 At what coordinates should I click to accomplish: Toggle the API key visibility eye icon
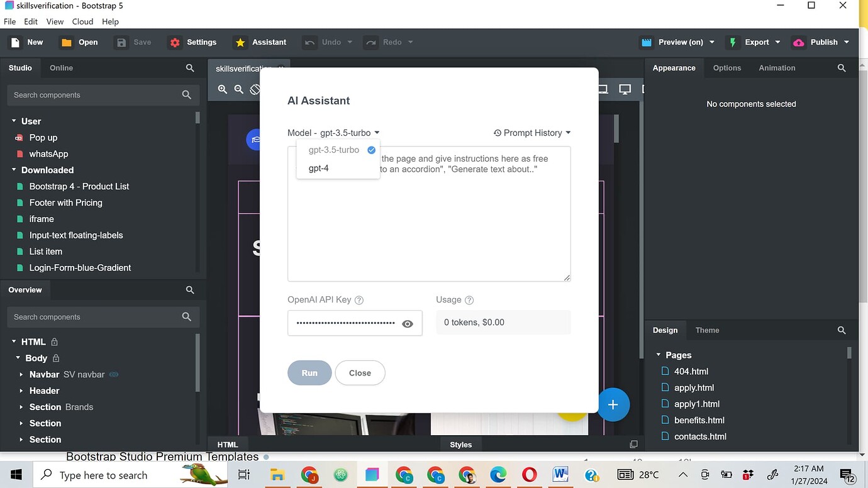(x=408, y=323)
